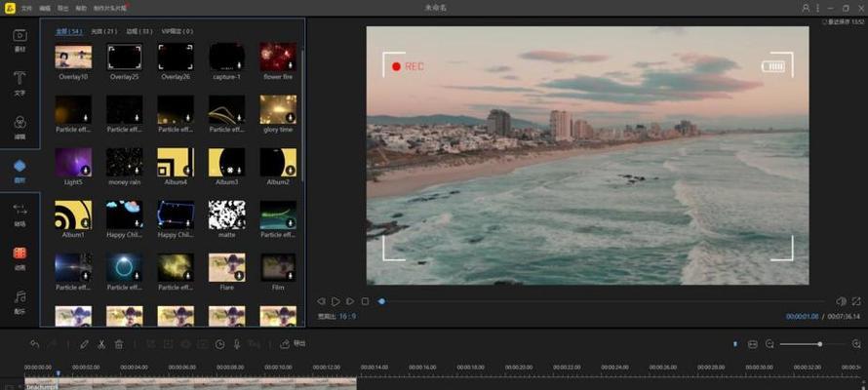Switch to the VIP (0) tab
868x390 pixels.
pyautogui.click(x=178, y=31)
